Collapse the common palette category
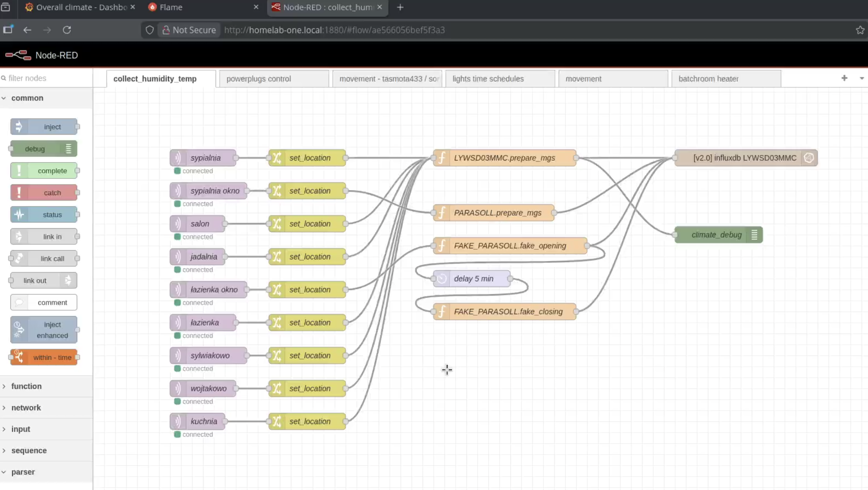 click(x=27, y=98)
